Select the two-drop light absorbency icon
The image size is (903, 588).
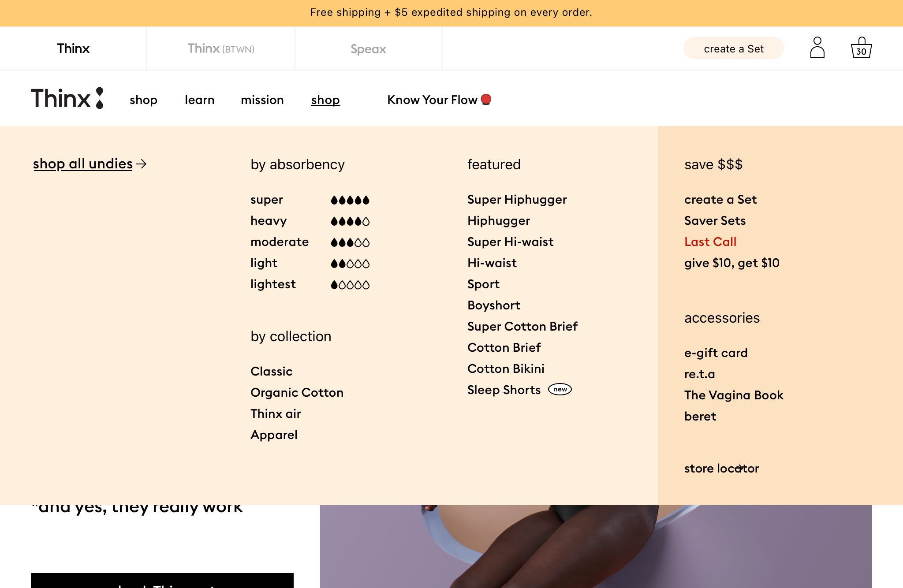[x=350, y=264]
